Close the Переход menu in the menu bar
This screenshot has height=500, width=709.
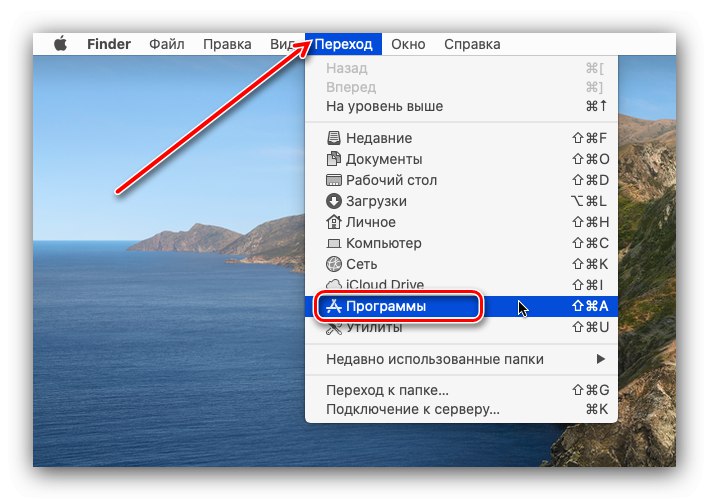(343, 44)
